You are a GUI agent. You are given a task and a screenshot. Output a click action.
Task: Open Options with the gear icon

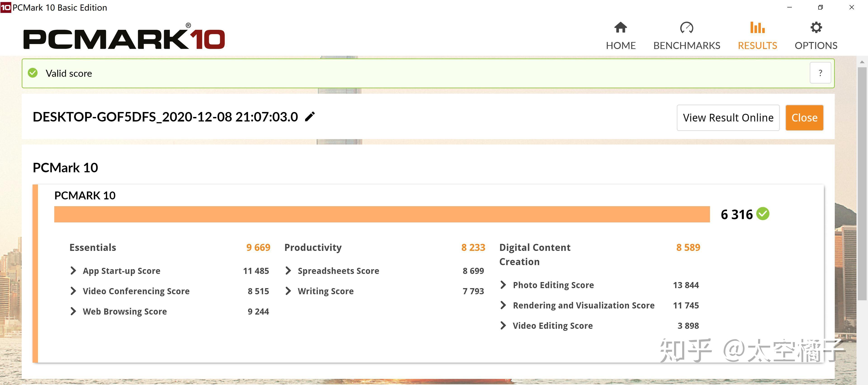[x=816, y=28]
